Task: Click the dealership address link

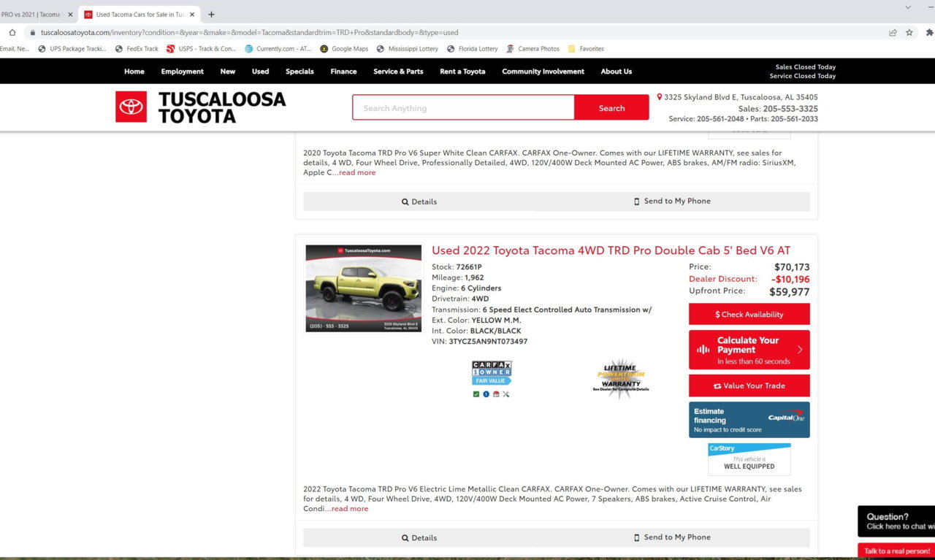Action: (741, 97)
